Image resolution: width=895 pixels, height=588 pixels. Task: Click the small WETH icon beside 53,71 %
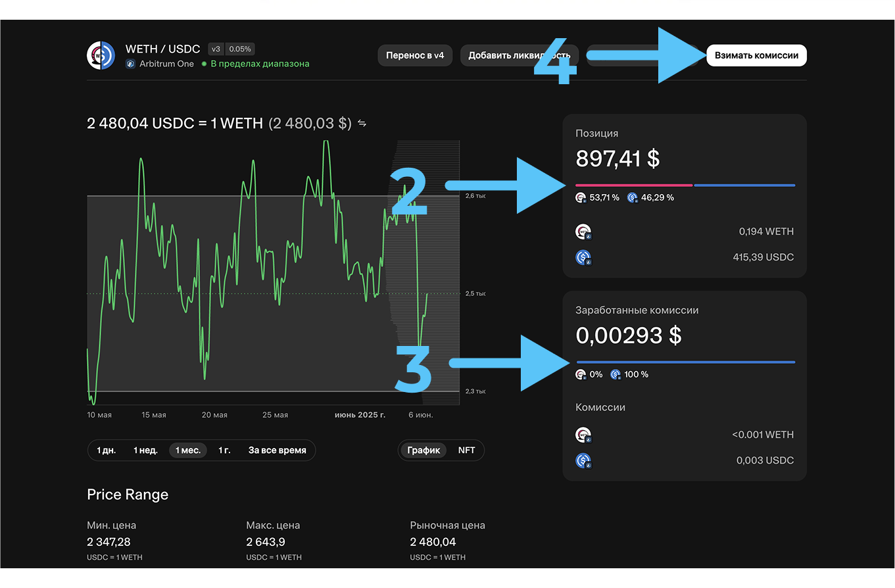(x=581, y=198)
